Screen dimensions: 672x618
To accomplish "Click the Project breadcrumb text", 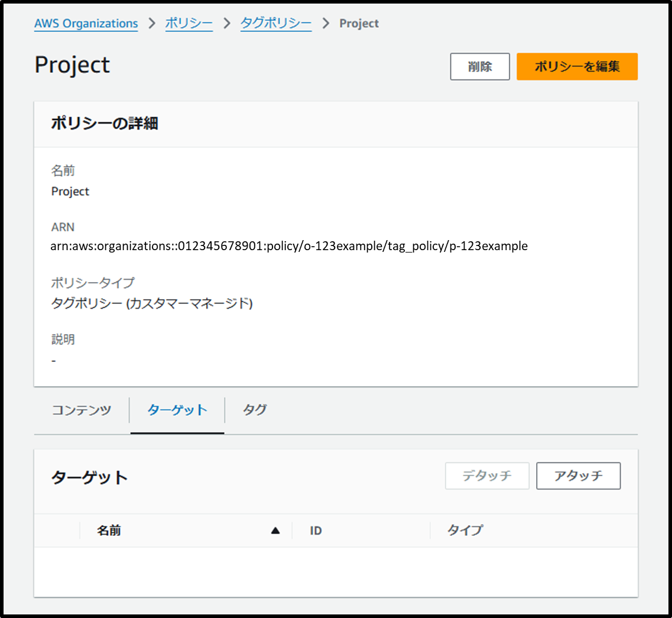I will click(x=359, y=23).
